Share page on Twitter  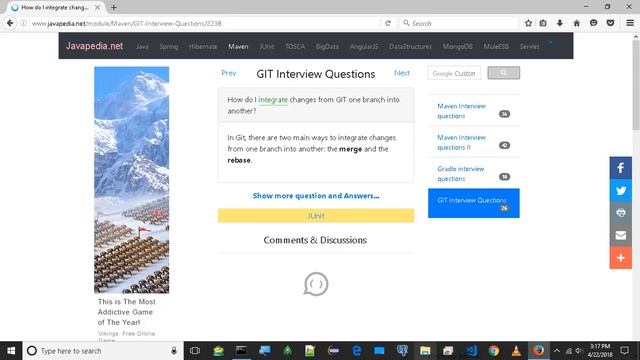click(x=620, y=191)
